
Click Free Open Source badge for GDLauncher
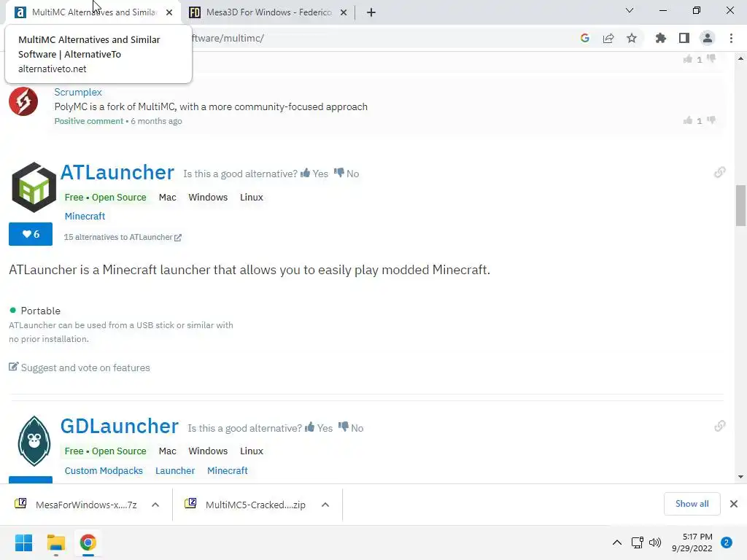pyautogui.click(x=105, y=451)
